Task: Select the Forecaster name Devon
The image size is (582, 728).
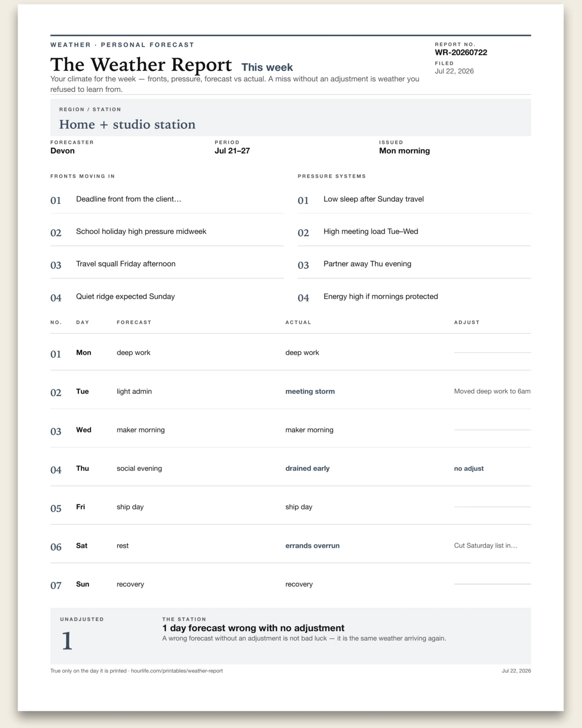Action: click(63, 151)
